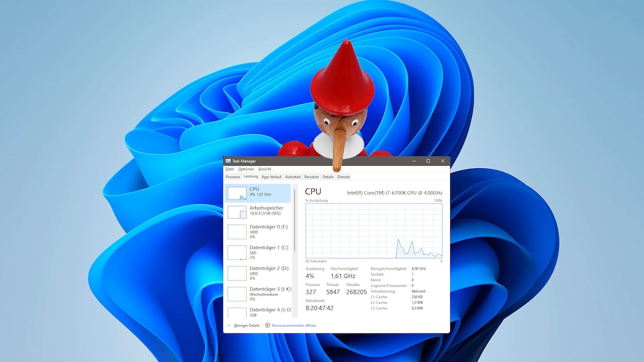Open the Autostart tab
644x362 pixels.
click(x=293, y=177)
